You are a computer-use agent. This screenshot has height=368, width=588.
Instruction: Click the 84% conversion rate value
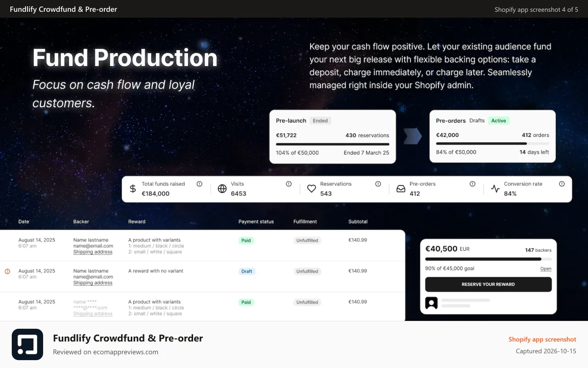point(510,194)
